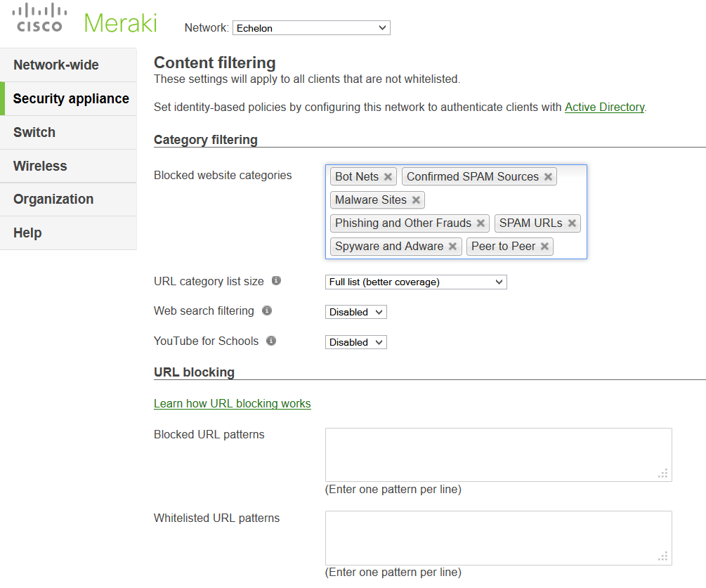The image size is (706, 588).
Task: Remove the Bot Nets category tag
Action: [x=388, y=177]
